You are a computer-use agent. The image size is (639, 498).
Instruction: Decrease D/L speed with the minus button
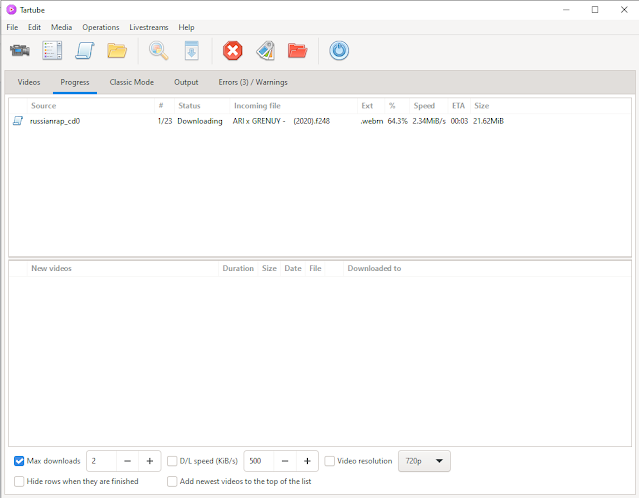pos(285,461)
